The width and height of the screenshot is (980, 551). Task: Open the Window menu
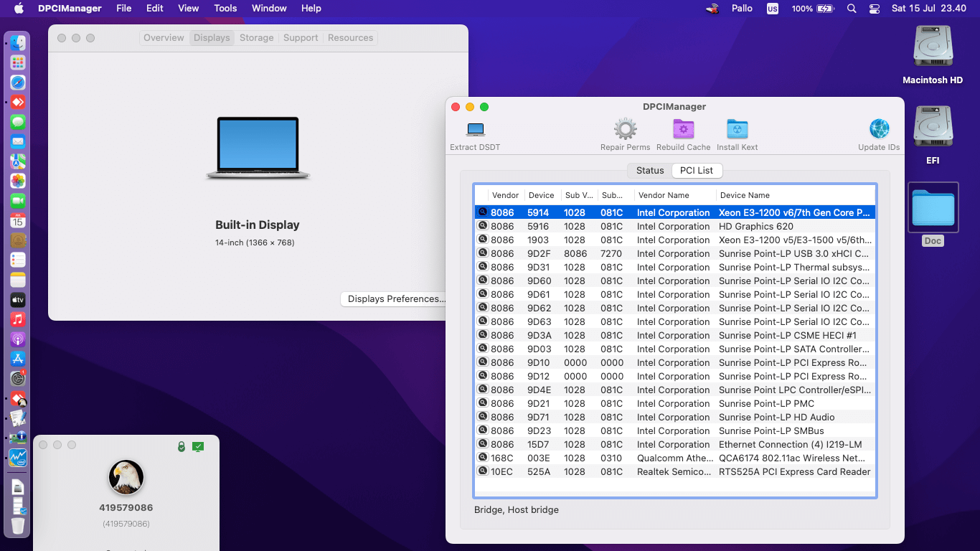pos(269,9)
